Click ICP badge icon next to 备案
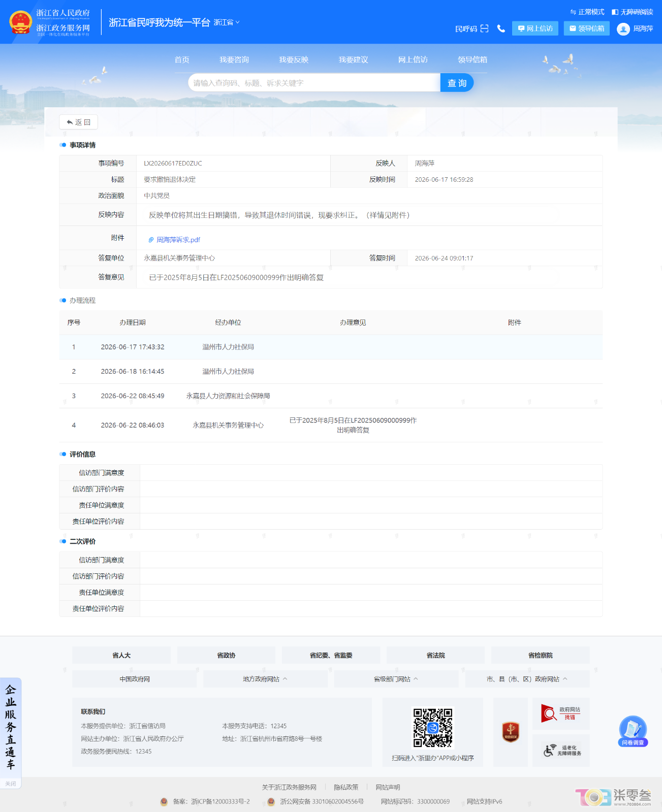The image size is (662, 812). pyautogui.click(x=164, y=801)
